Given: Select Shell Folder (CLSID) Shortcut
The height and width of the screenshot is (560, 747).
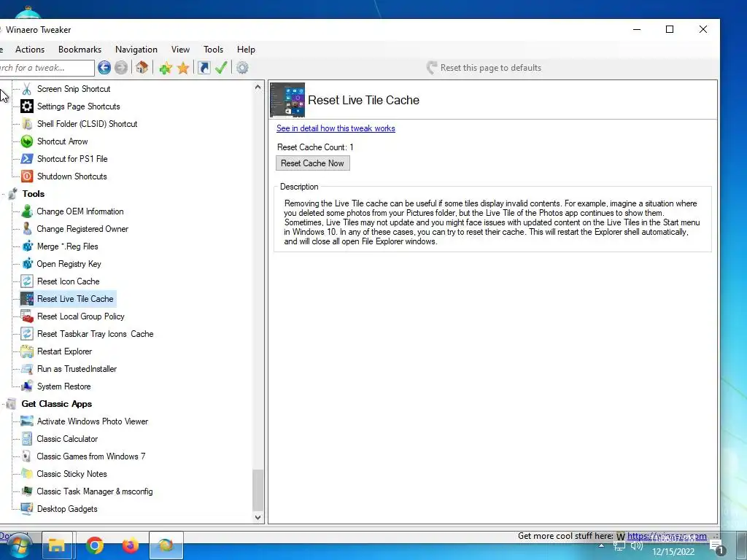Looking at the screenshot, I should (x=88, y=124).
